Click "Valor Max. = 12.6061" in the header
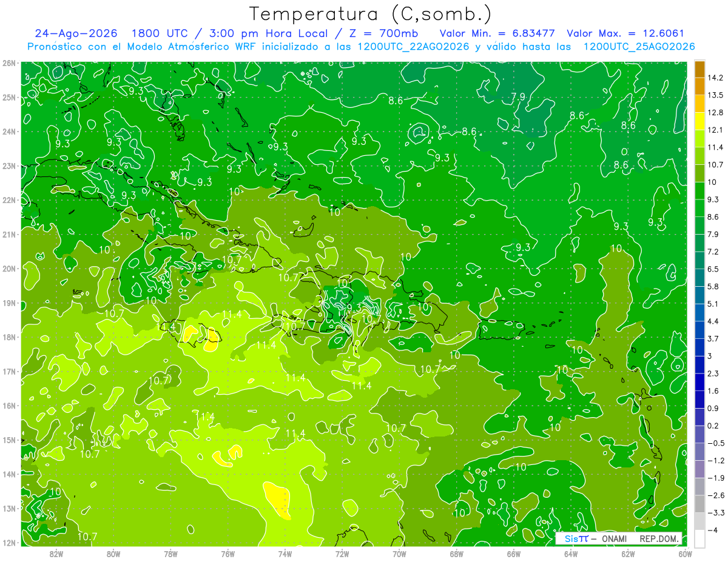Image resolution: width=728 pixels, height=562 pixels. coord(625,33)
